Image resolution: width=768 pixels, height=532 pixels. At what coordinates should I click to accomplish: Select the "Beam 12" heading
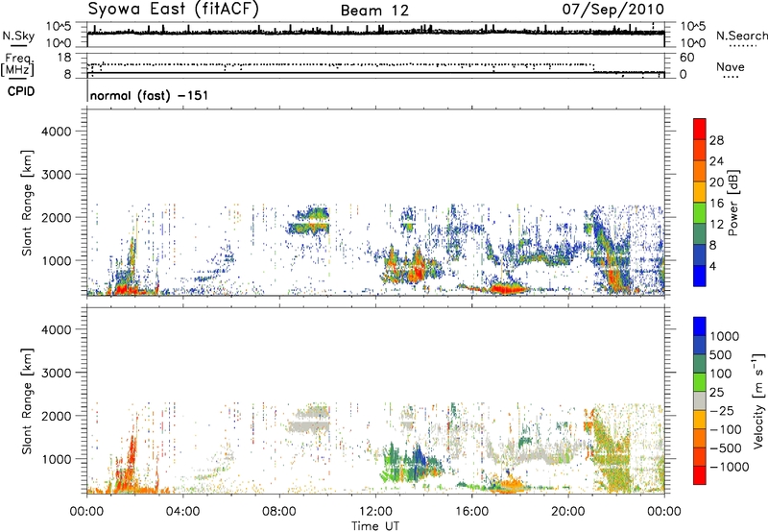click(374, 11)
